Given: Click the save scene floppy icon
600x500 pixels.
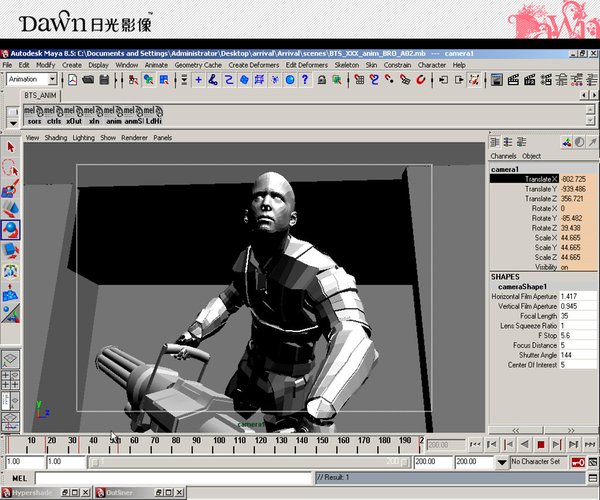Looking at the screenshot, I should 103,79.
